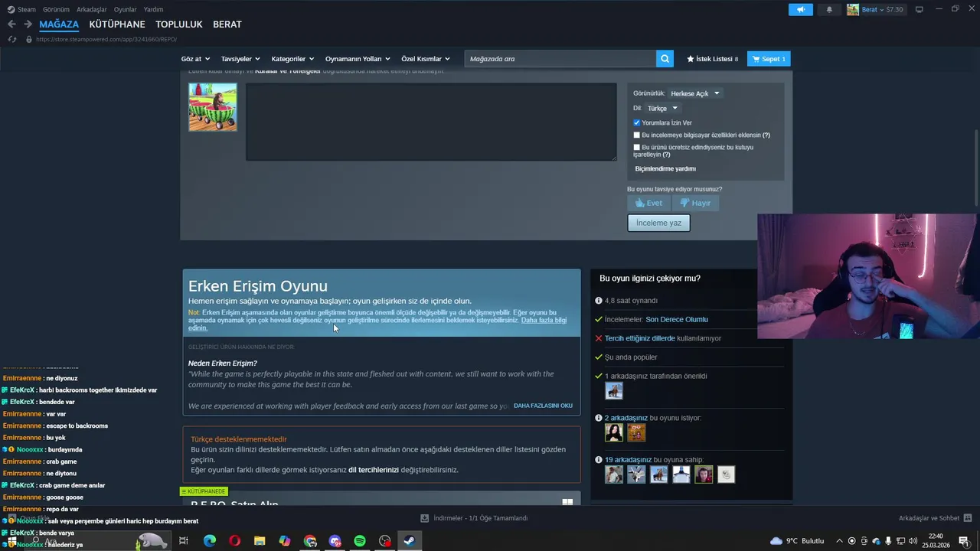Click Tercih ettiğiniz dillerde link
Image resolution: width=980 pixels, height=551 pixels.
click(640, 338)
